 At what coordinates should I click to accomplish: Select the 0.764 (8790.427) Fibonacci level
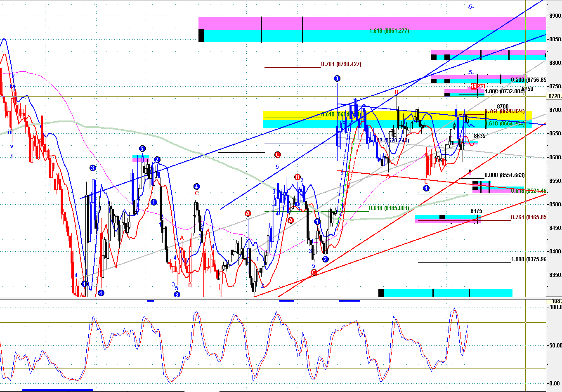point(341,64)
